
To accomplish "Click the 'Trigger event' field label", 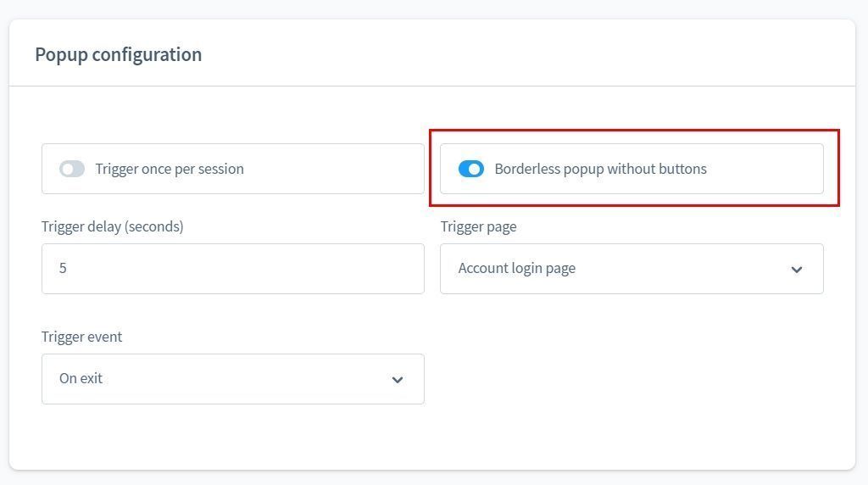I will pyautogui.click(x=81, y=337).
